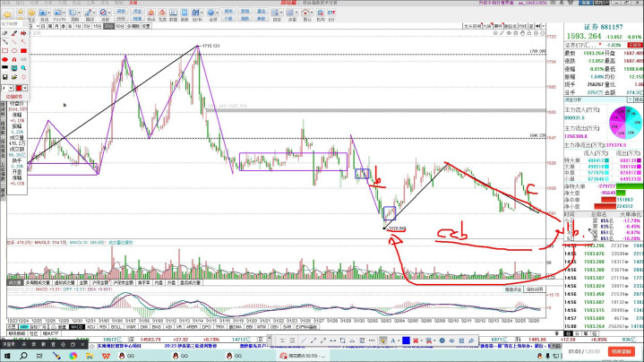Select the filled red ellipse tool
This screenshot has width=644, height=362.
pos(5,59)
